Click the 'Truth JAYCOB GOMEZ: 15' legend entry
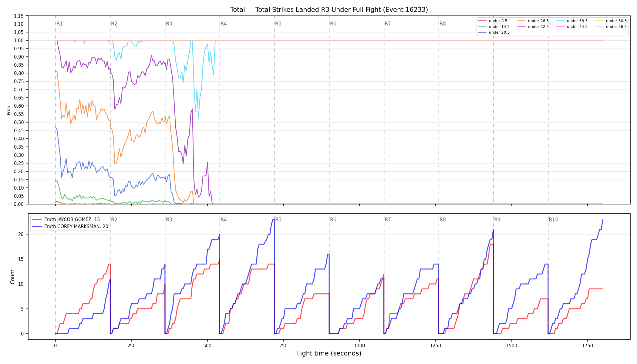The image size is (637, 364). pos(72,220)
